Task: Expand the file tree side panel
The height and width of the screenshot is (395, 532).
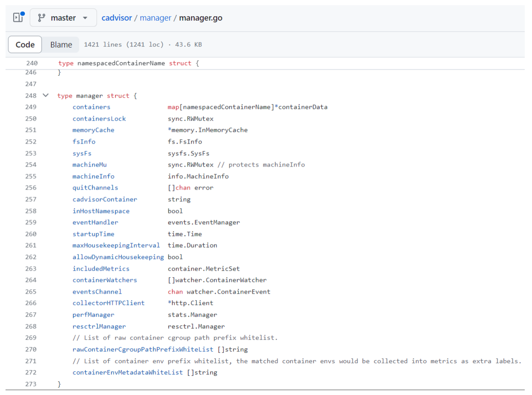Action: tap(18, 17)
